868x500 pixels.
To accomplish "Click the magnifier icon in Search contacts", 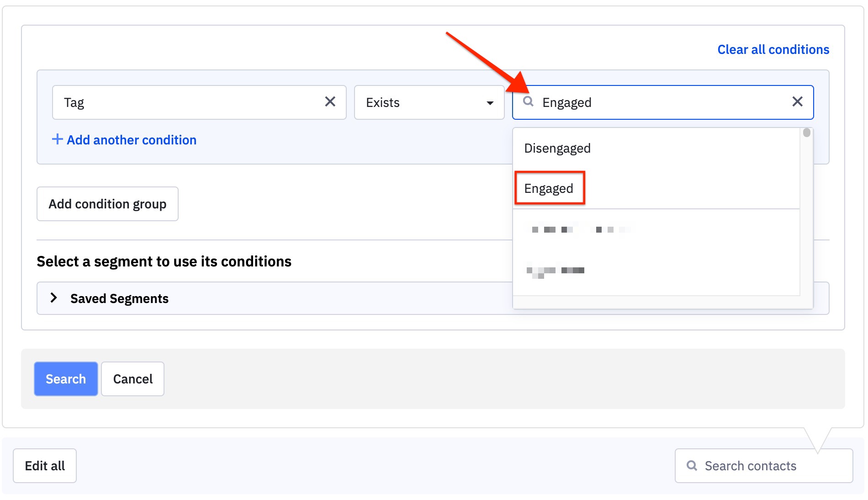I will [692, 465].
